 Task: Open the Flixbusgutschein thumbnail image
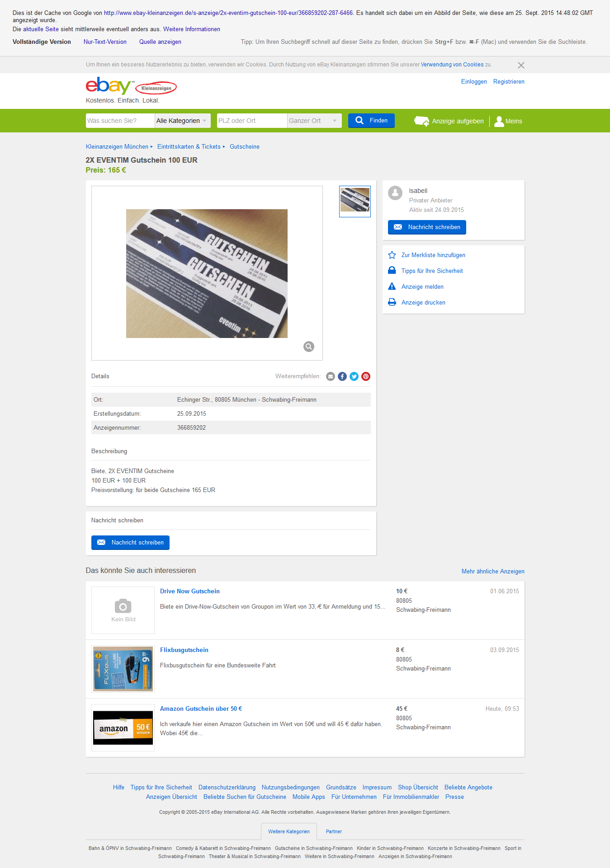point(123,669)
